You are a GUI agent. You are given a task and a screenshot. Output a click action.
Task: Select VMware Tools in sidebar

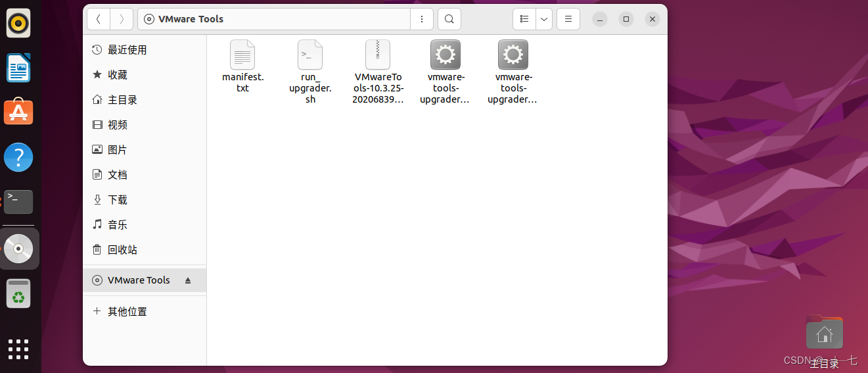coord(145,280)
